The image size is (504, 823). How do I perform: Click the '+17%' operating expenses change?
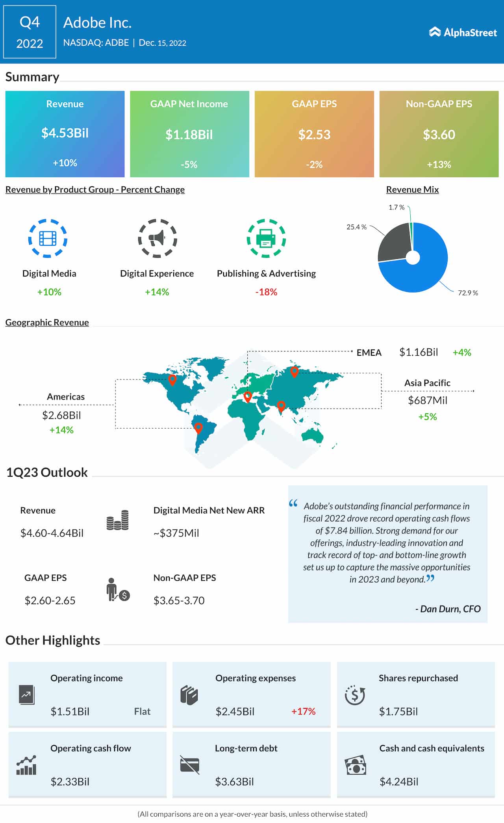tap(304, 712)
